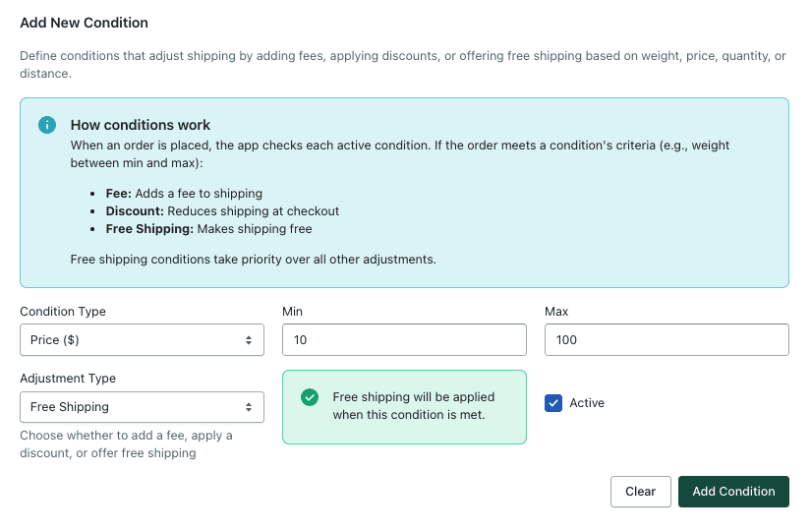The width and height of the screenshot is (812, 530).
Task: Click the bold 'Discount:' bullet item
Action: coord(135,211)
